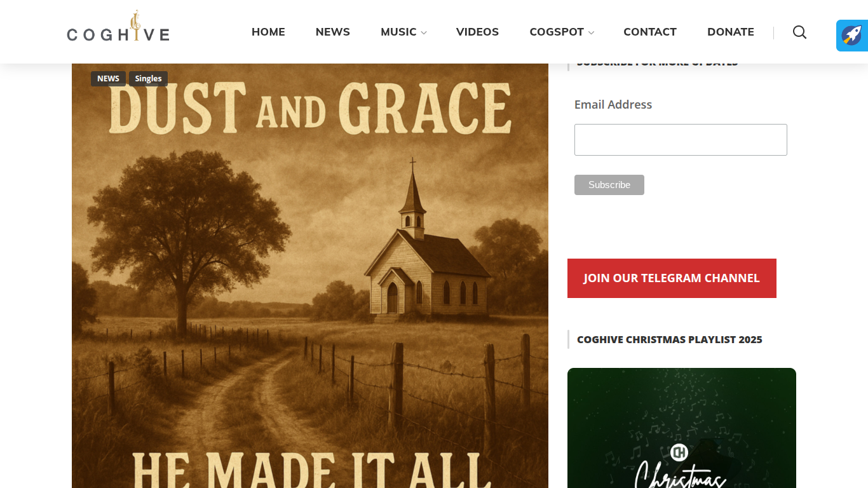Select VIDEOS in the navigation

click(x=477, y=32)
